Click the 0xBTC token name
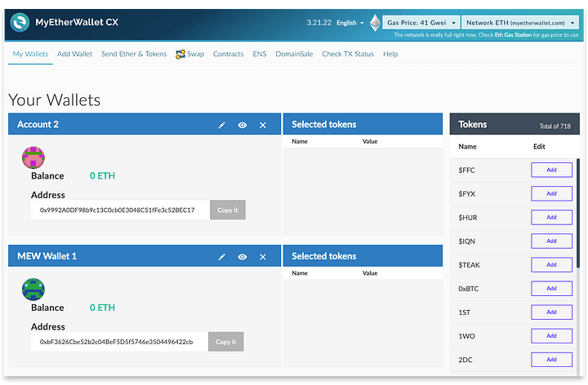This screenshot has width=588, height=385. tap(469, 289)
